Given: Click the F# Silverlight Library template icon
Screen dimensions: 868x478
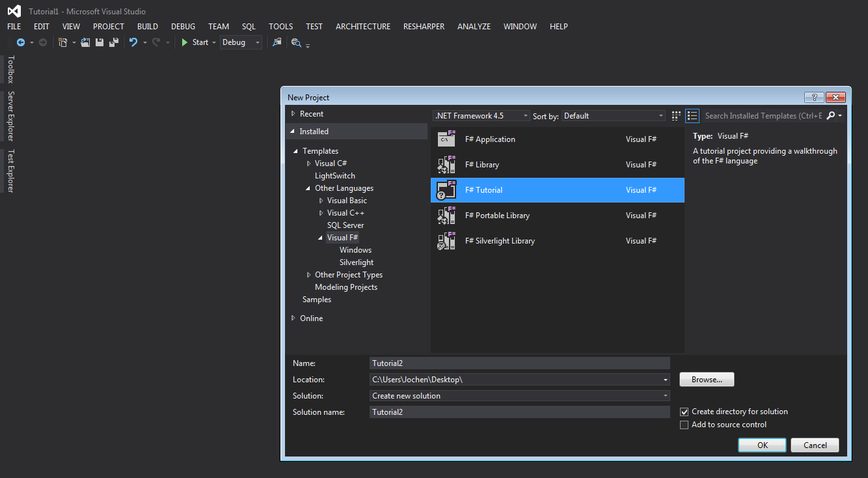Looking at the screenshot, I should (x=446, y=240).
